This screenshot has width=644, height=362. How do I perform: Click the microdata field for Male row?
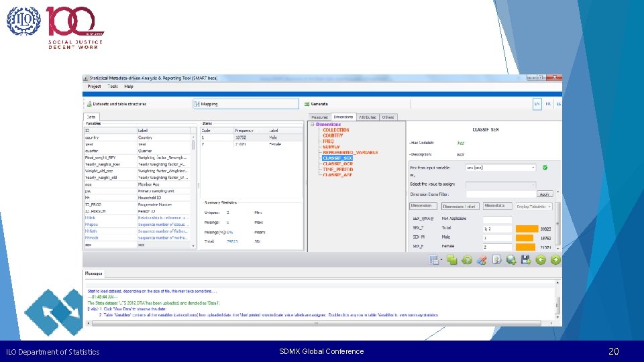tap(497, 237)
